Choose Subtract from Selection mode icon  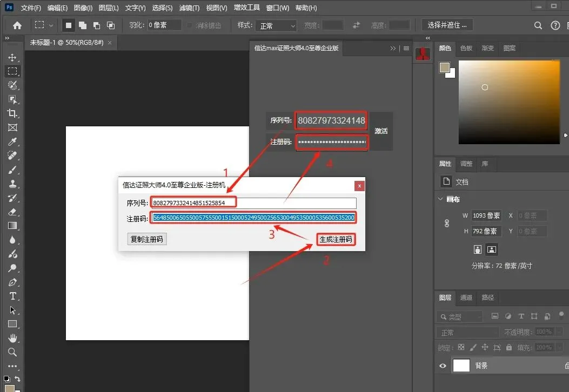point(97,25)
